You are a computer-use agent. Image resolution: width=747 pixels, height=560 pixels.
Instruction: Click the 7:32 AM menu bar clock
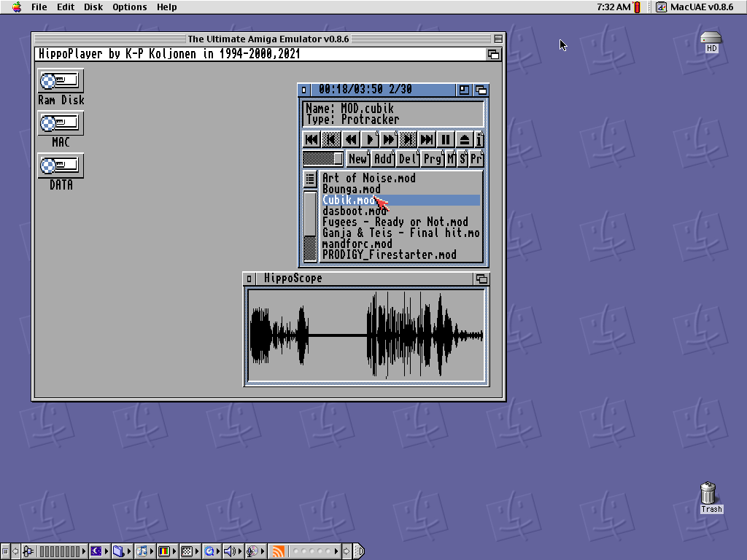tap(613, 7)
